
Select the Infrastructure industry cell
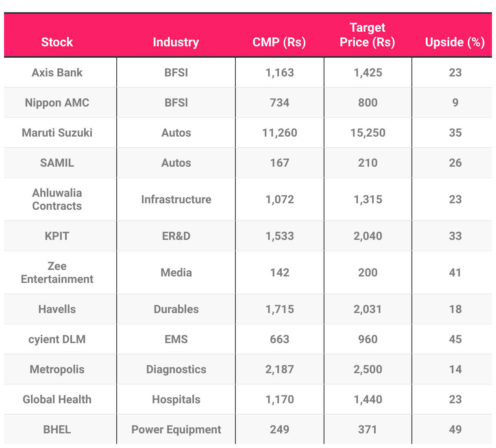click(x=176, y=199)
